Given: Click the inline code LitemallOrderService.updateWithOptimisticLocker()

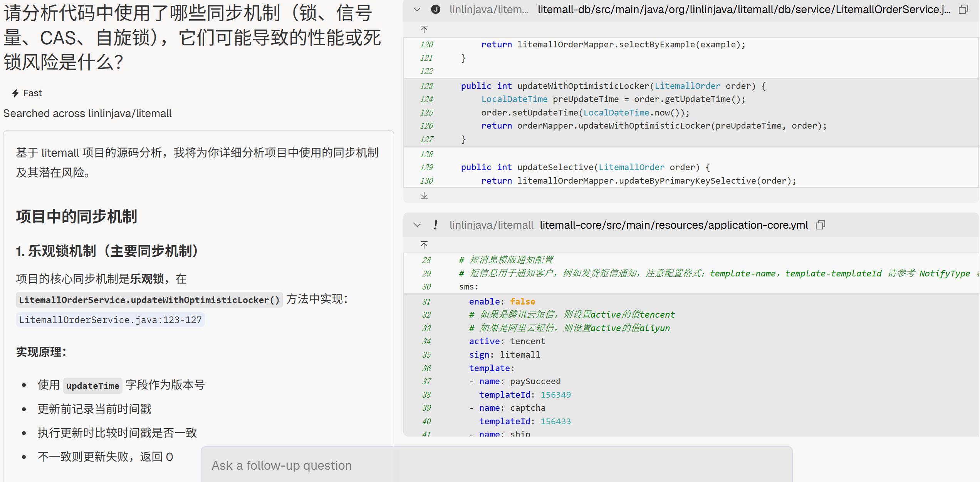Looking at the screenshot, I should point(149,300).
